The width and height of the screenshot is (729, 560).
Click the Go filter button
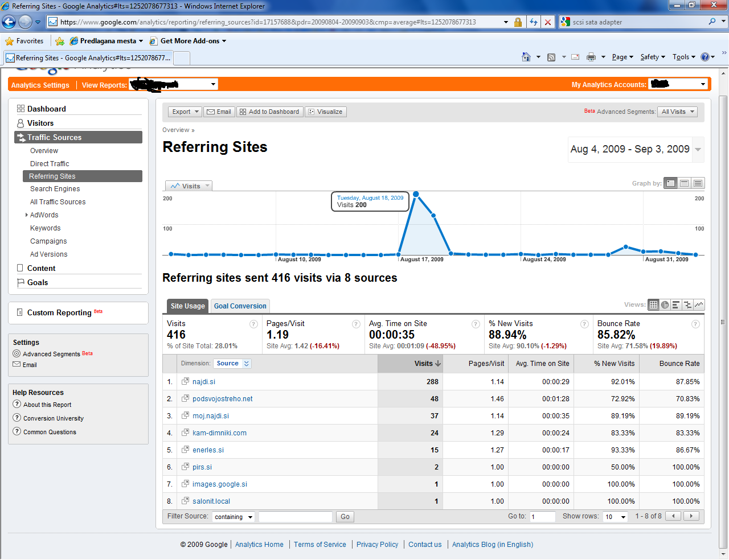(x=345, y=517)
